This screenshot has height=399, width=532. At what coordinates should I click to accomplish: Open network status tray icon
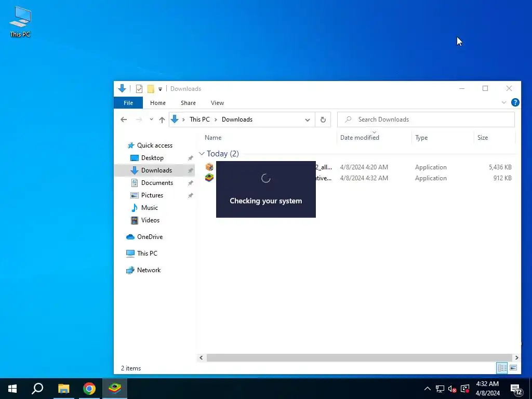[440, 389]
